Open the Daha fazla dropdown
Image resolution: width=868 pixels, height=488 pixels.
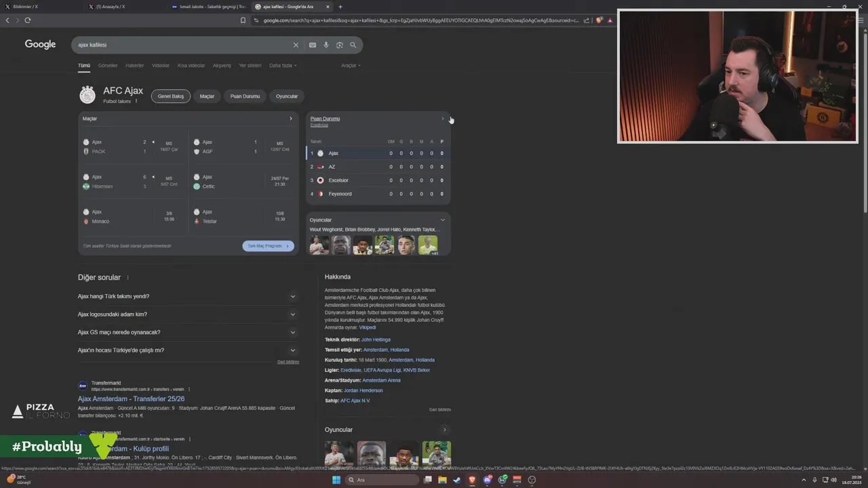283,66
